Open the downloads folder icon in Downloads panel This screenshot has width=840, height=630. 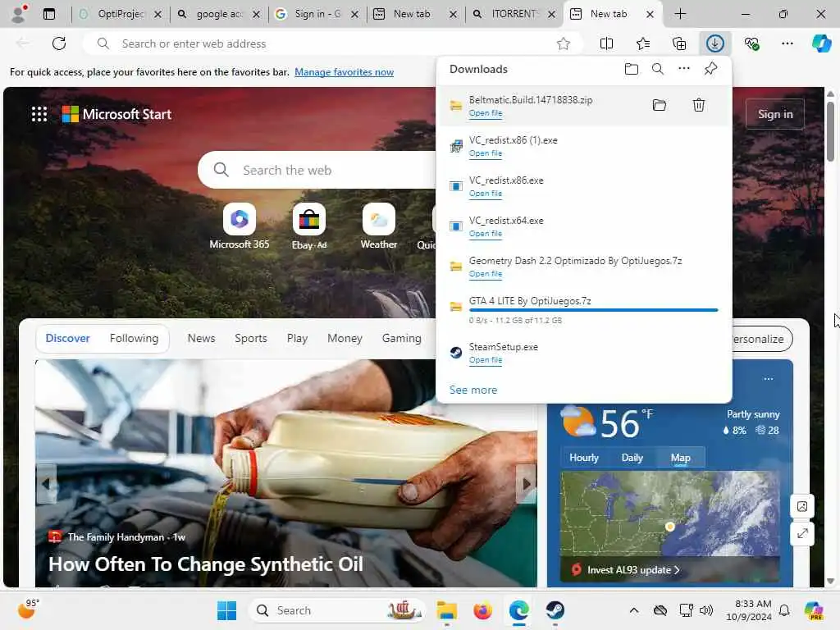(632, 69)
